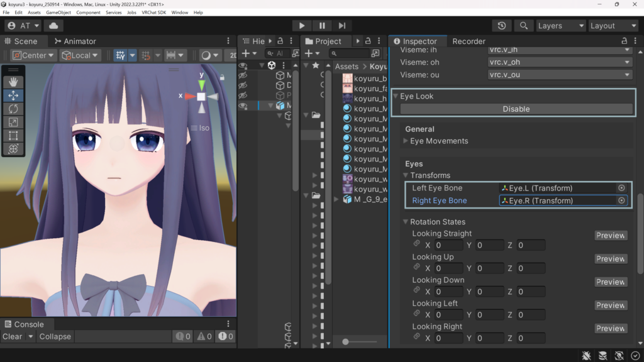Click the Eye Look Disable button
This screenshot has width=644, height=362.
516,109
